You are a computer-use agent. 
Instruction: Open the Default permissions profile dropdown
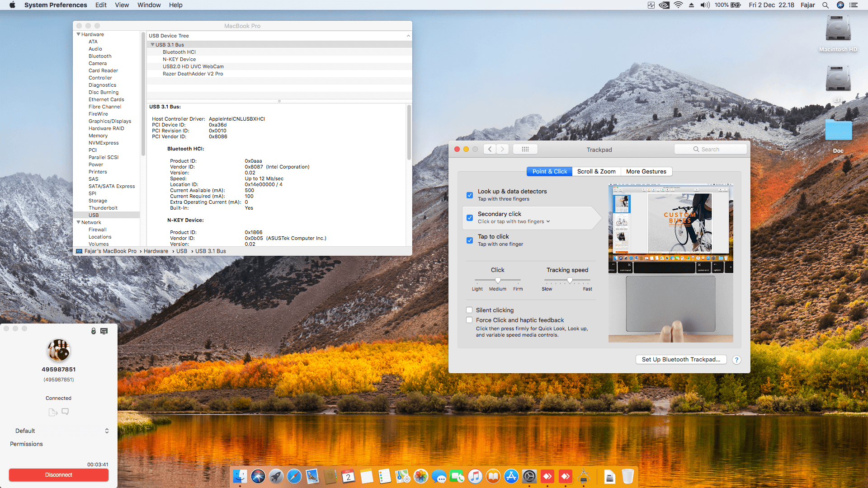coord(61,431)
